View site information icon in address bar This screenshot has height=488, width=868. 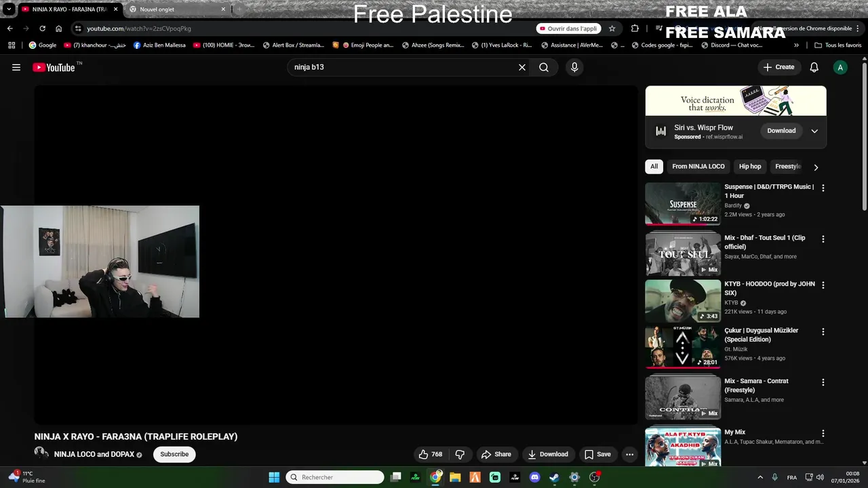[78, 28]
